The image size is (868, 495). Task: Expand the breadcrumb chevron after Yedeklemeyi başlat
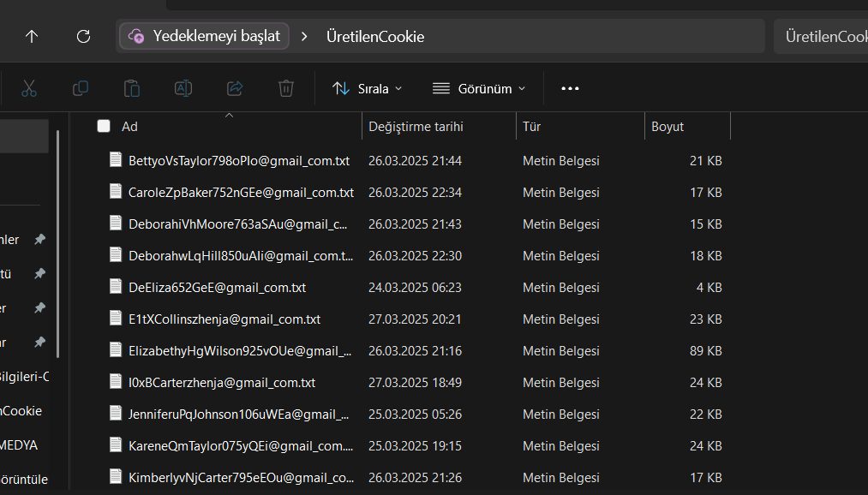pyautogui.click(x=304, y=37)
